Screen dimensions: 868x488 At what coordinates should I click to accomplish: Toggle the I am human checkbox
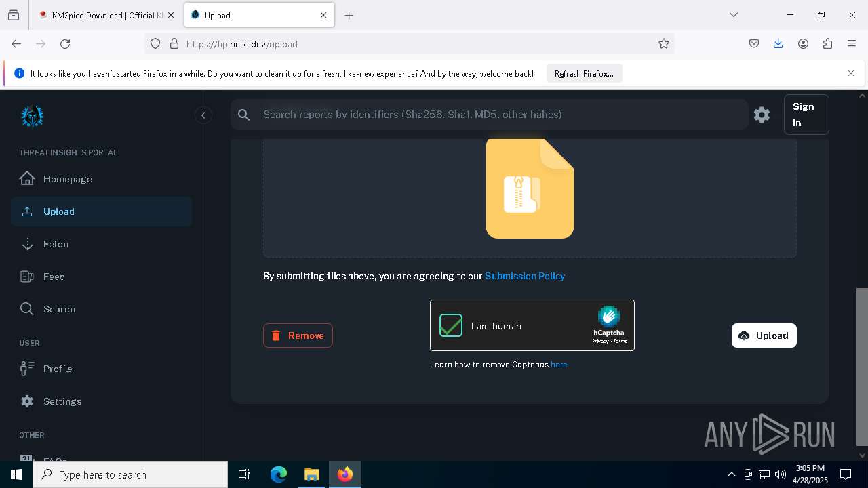[x=451, y=325]
